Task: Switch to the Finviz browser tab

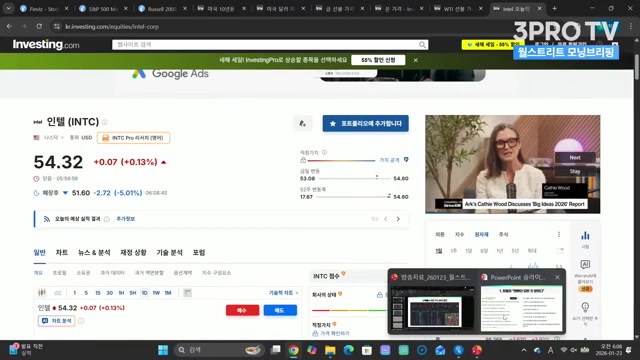Action: click(x=44, y=8)
